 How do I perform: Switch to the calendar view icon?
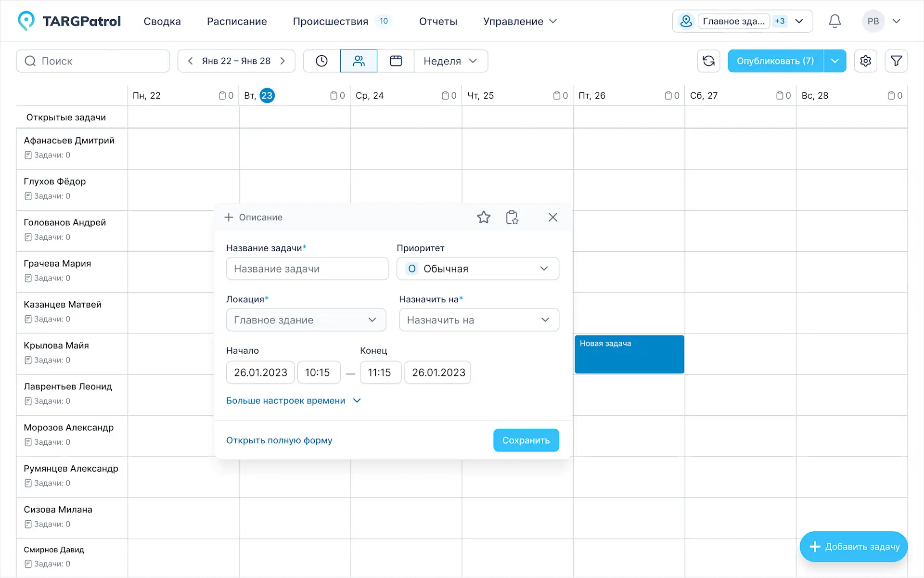[x=396, y=61]
